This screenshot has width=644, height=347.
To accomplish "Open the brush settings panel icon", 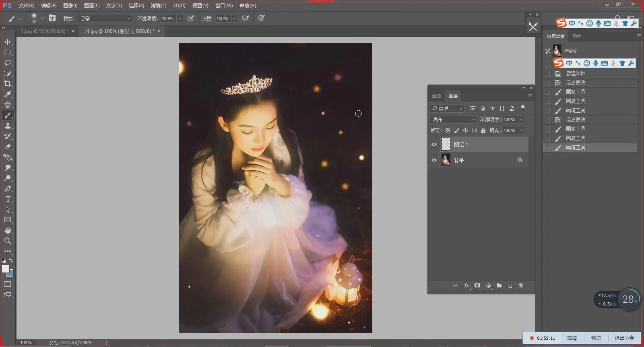I will pos(52,18).
